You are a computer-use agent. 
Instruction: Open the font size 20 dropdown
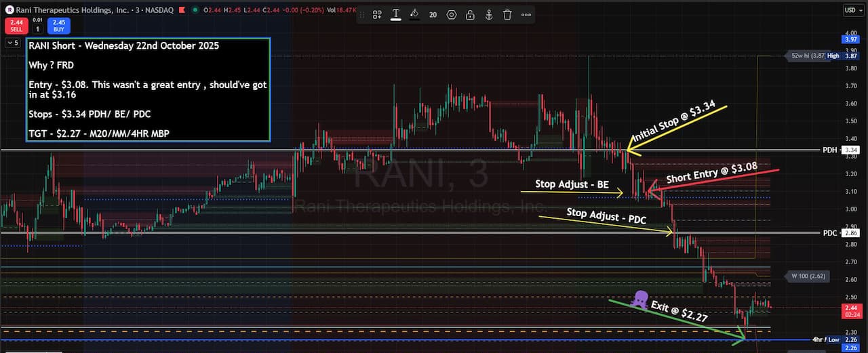[433, 14]
